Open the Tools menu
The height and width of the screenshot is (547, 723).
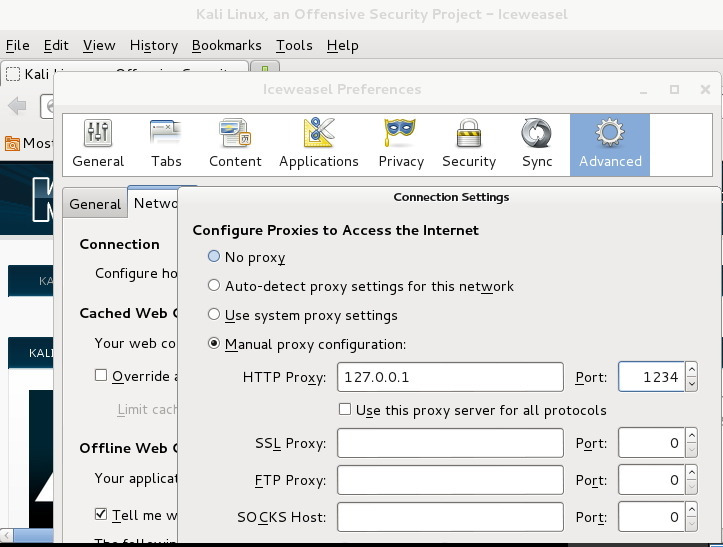(x=294, y=45)
